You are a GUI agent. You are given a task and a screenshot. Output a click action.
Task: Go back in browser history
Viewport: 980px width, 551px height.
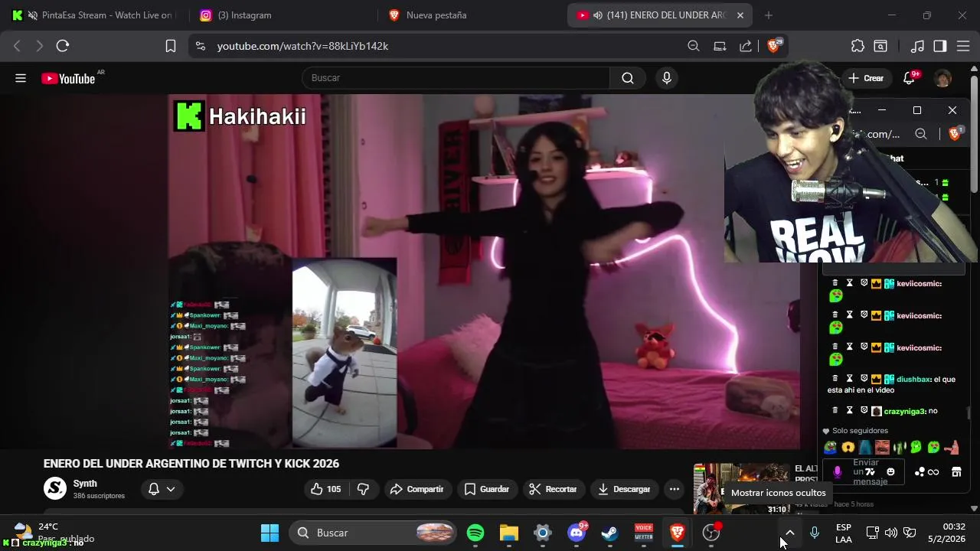[17, 46]
